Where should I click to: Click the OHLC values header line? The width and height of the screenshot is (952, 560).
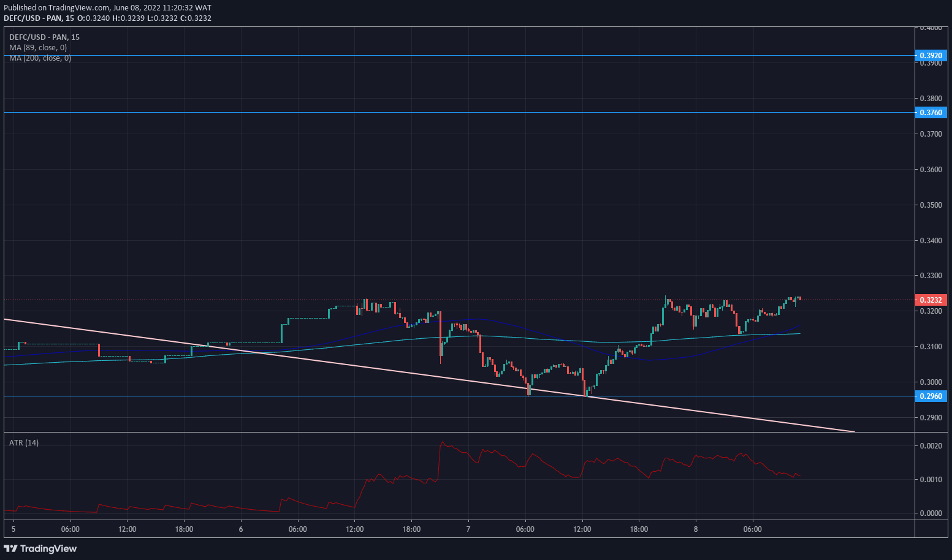pos(108,18)
